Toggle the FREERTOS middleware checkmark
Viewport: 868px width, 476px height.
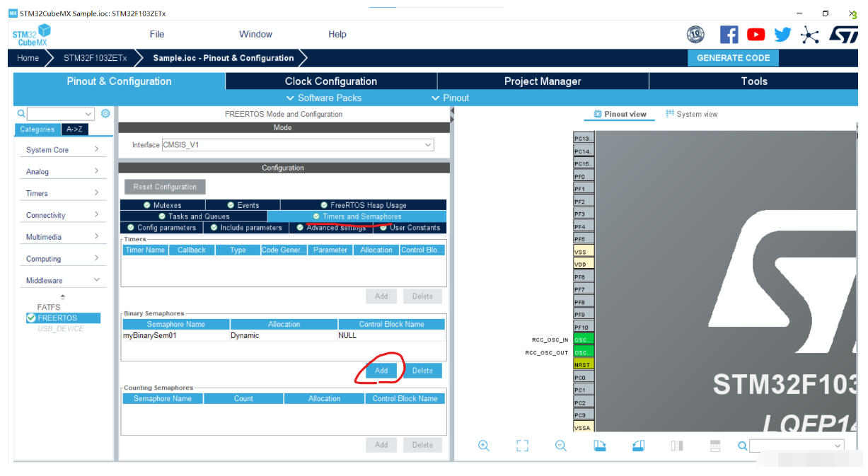[31, 318]
